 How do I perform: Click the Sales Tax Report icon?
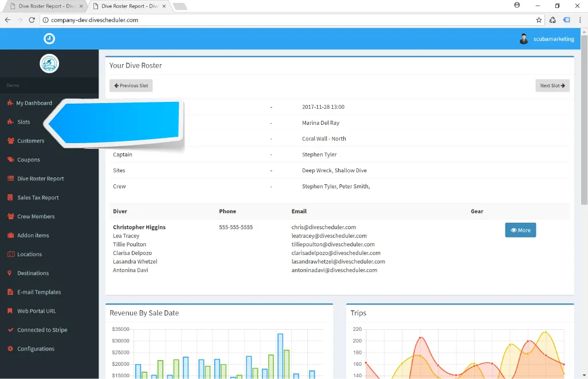[x=10, y=198]
